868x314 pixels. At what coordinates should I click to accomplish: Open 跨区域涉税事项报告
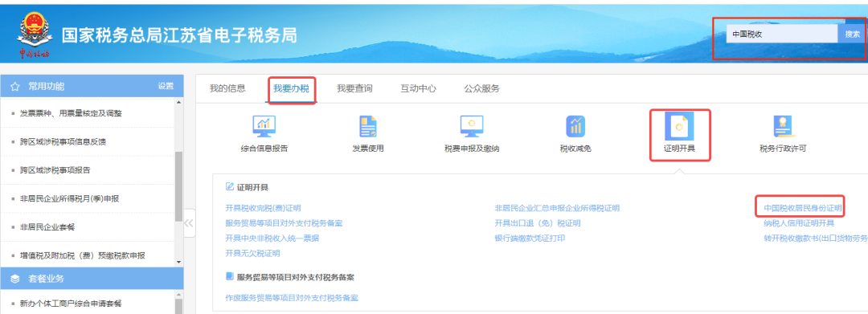pyautogui.click(x=55, y=170)
